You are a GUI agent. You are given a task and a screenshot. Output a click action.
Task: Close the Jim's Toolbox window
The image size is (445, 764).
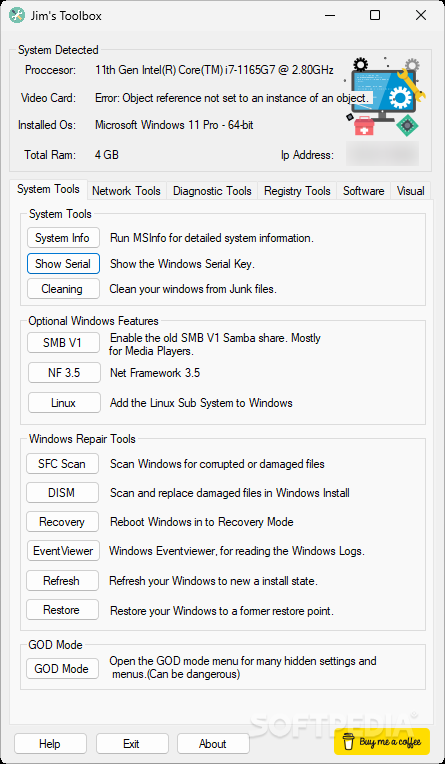click(x=421, y=16)
